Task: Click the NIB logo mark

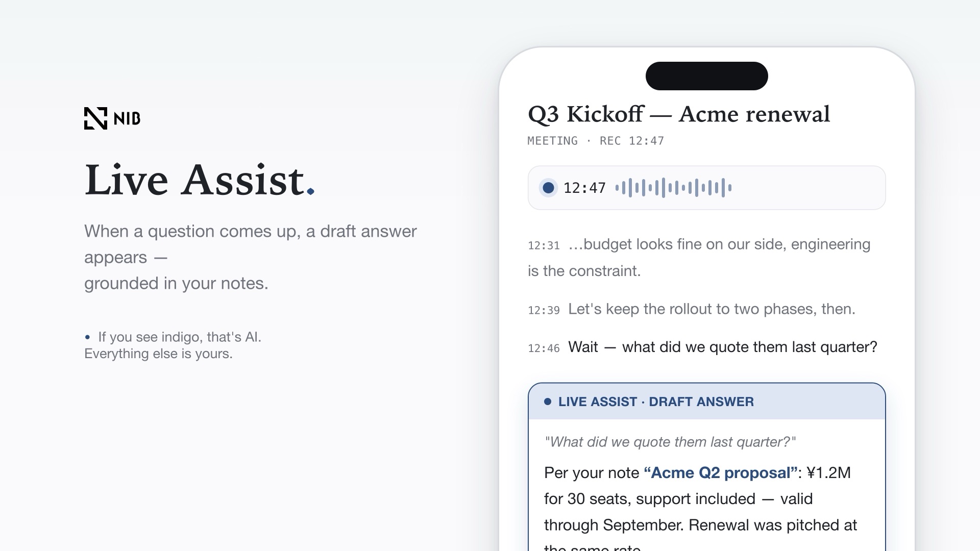Action: click(95, 118)
